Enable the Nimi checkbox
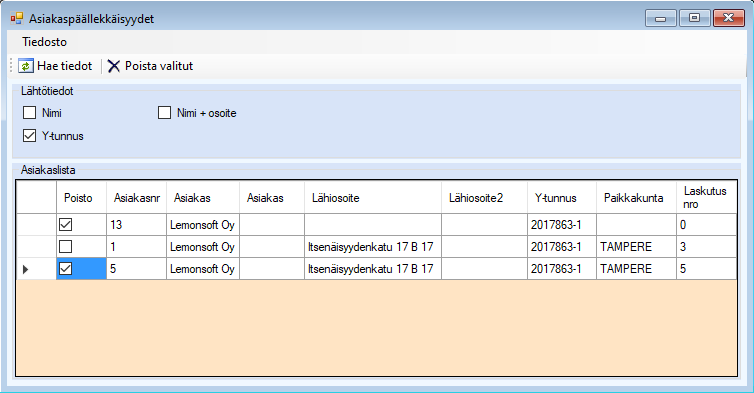754x393 pixels. tap(29, 113)
